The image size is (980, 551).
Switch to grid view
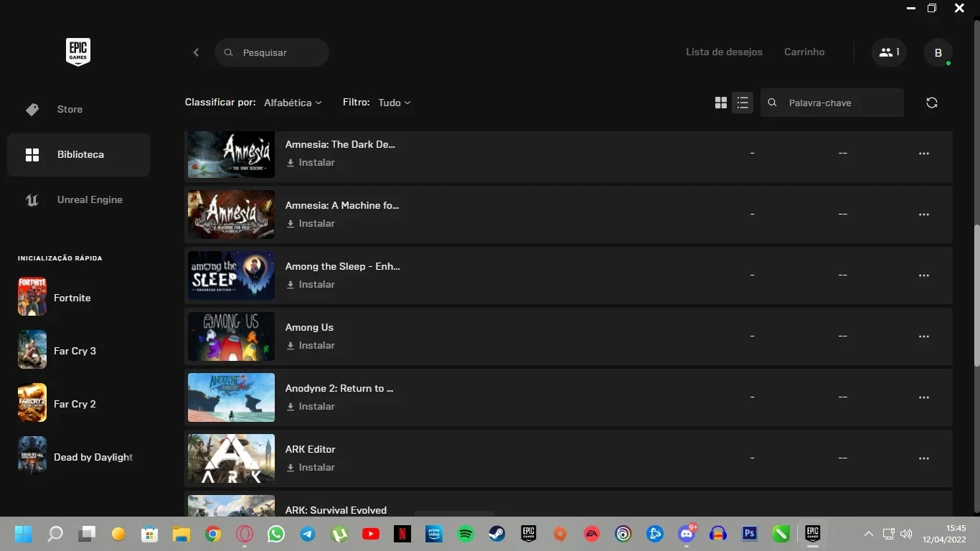[721, 103]
